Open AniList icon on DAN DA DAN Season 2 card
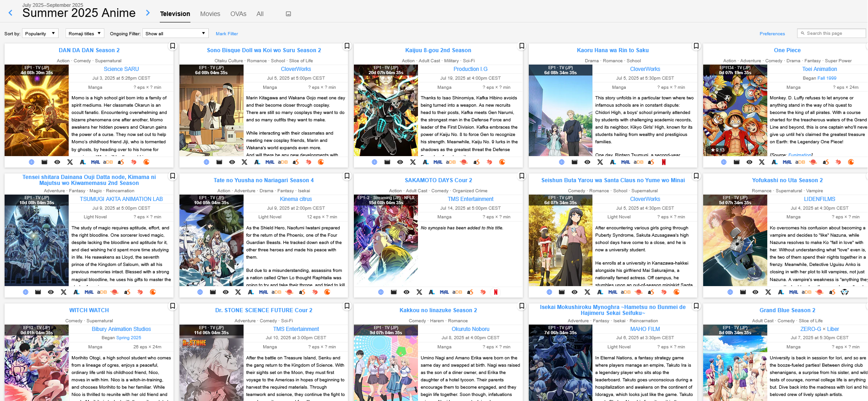This screenshot has height=401, width=868. [x=82, y=162]
